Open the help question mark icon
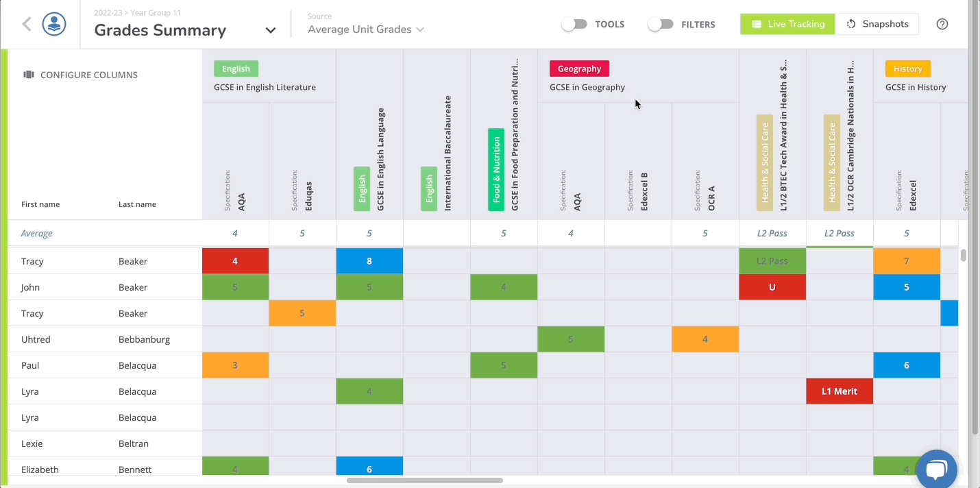The width and height of the screenshot is (980, 488). click(x=942, y=24)
